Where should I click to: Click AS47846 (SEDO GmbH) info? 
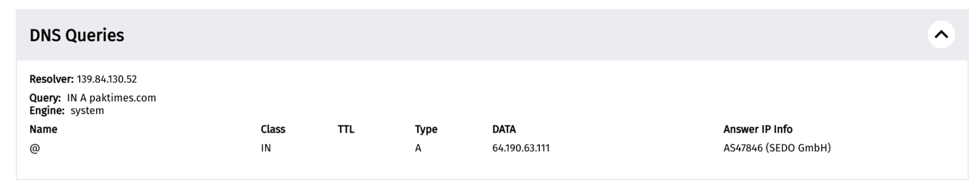point(777,148)
